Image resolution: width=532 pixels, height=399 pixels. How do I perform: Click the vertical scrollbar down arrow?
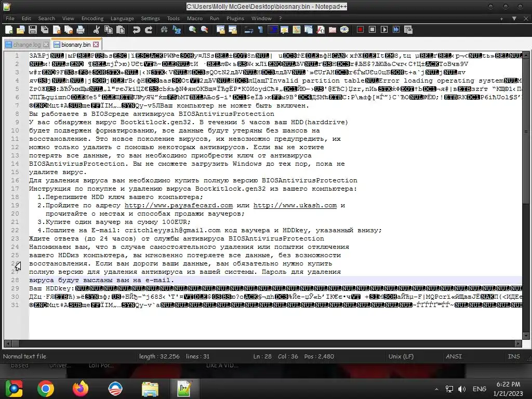pos(526,336)
